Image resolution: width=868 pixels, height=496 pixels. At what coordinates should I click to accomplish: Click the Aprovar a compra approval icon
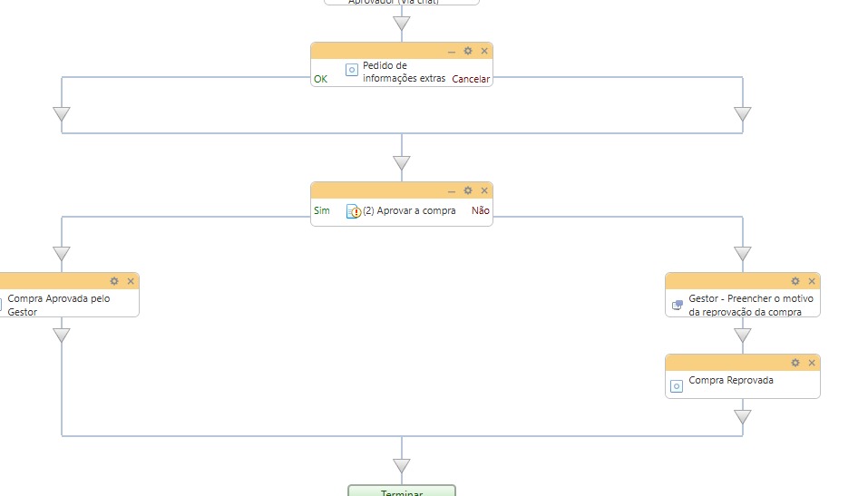pyautogui.click(x=354, y=211)
